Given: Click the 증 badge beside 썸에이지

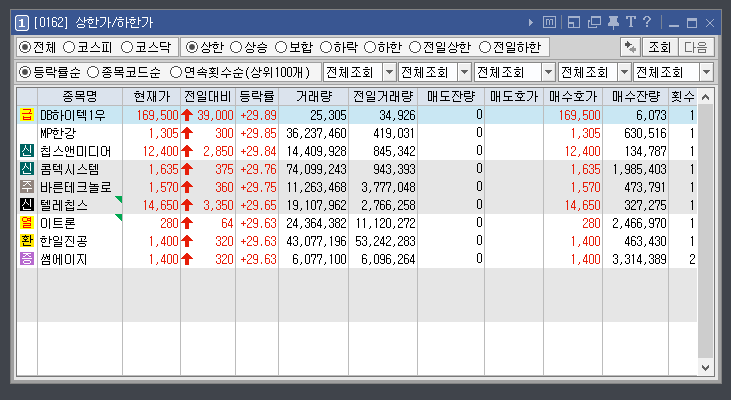Looking at the screenshot, I should pos(27,259).
